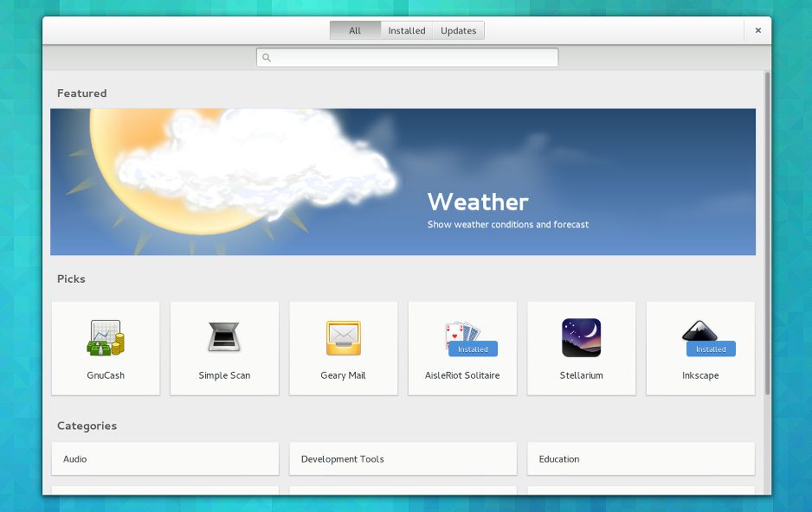Image resolution: width=812 pixels, height=512 pixels.
Task: Open the GnuCash app icon
Action: [x=105, y=338]
